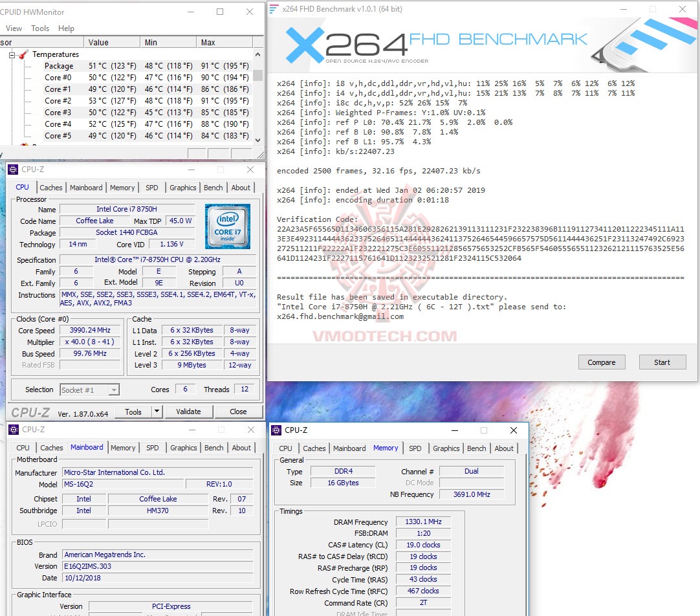Switch to Graphics tab in top CPU-Z window

183,188
